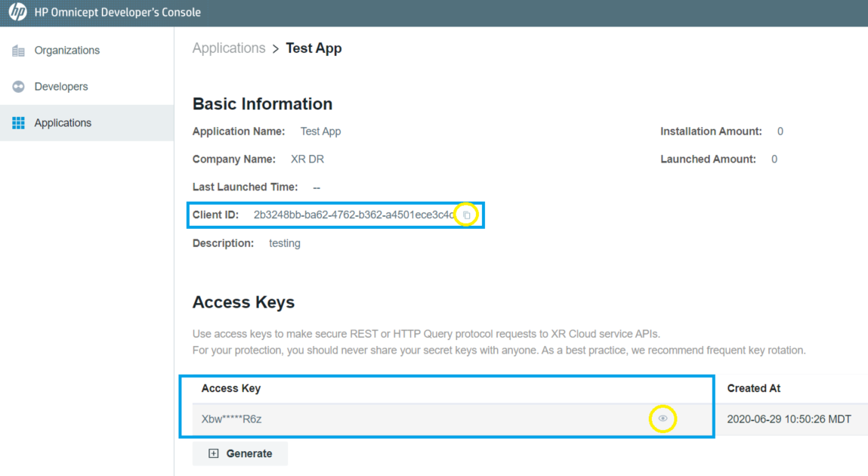The height and width of the screenshot is (476, 868).
Task: Open Organizations in the sidebar
Action: (66, 51)
